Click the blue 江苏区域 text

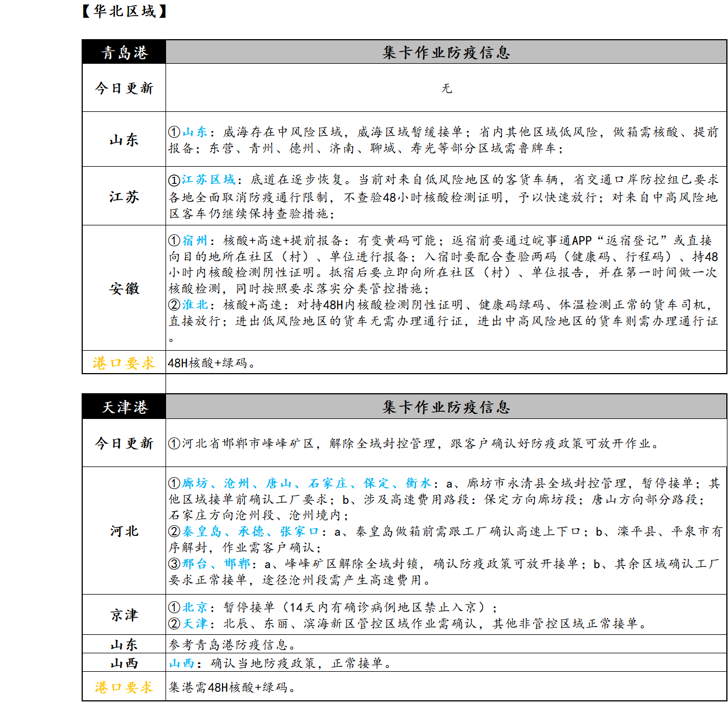(x=209, y=180)
